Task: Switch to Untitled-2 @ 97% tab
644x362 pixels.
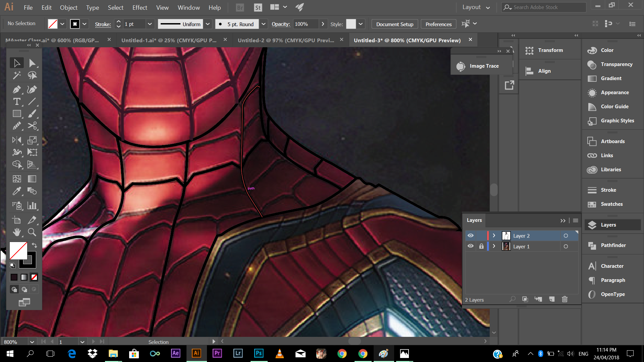Action: click(x=286, y=40)
